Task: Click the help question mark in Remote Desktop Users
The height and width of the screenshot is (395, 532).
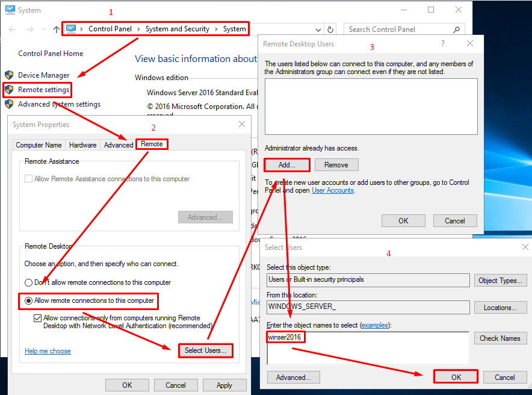Action: (x=443, y=43)
